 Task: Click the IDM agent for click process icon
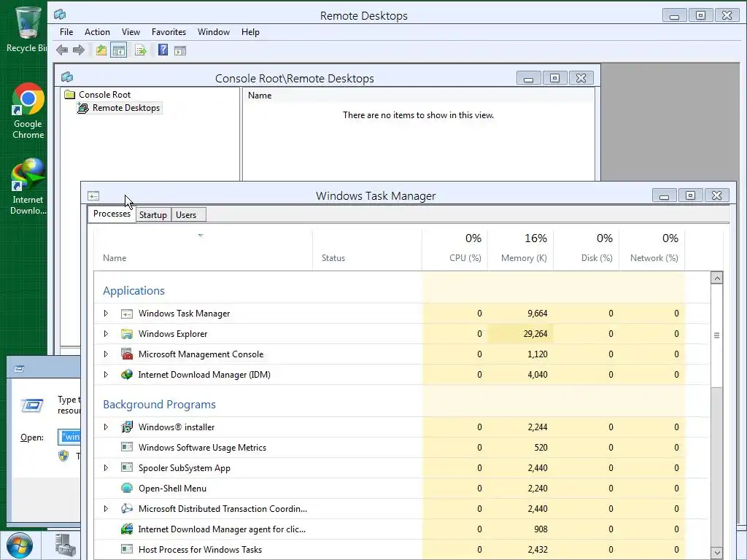click(127, 529)
